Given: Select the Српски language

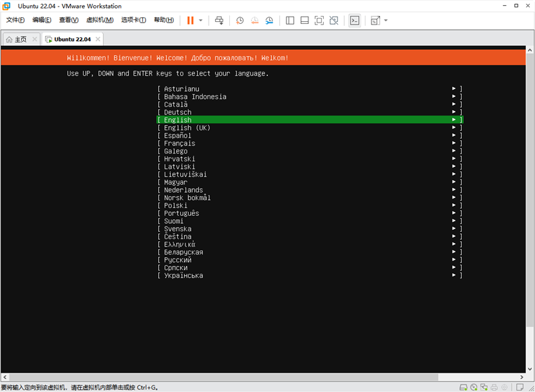Looking at the screenshot, I should 310,268.
